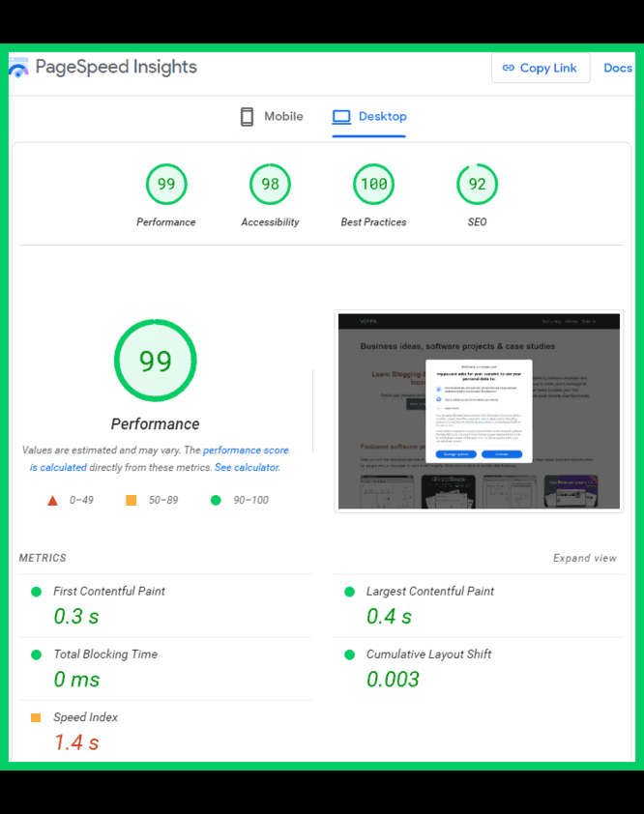Click the orange square 50–89 legend icon
This screenshot has height=814, width=644.
coord(131,500)
